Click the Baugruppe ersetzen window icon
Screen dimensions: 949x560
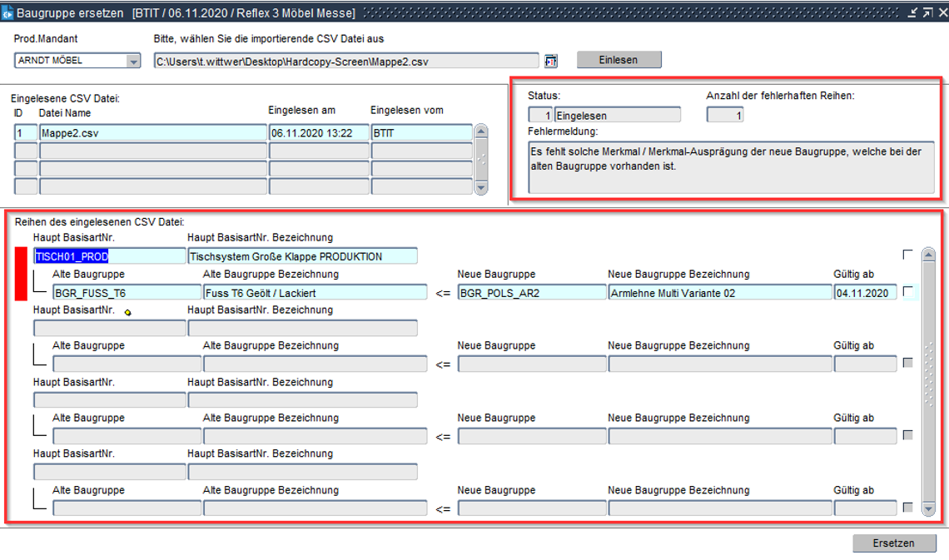tap(7, 13)
